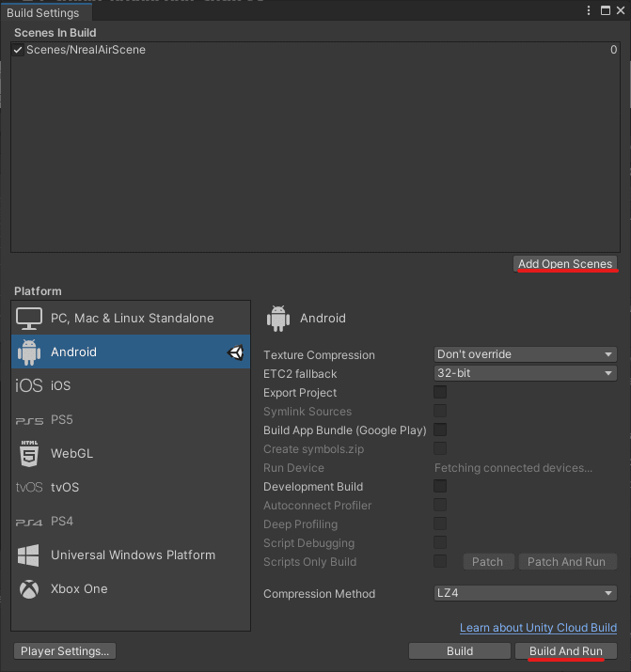Open Learn about Unity Cloud Build link

pos(538,628)
